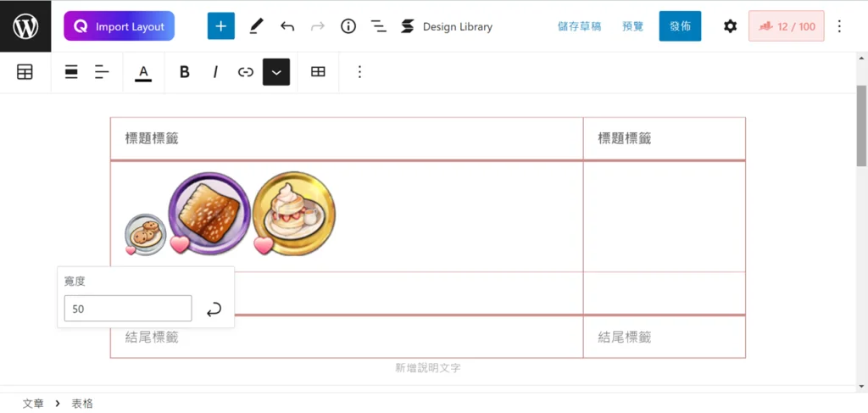Click the first 結尾標籤 footer cell
The height and width of the screenshot is (413, 868).
[347, 337]
